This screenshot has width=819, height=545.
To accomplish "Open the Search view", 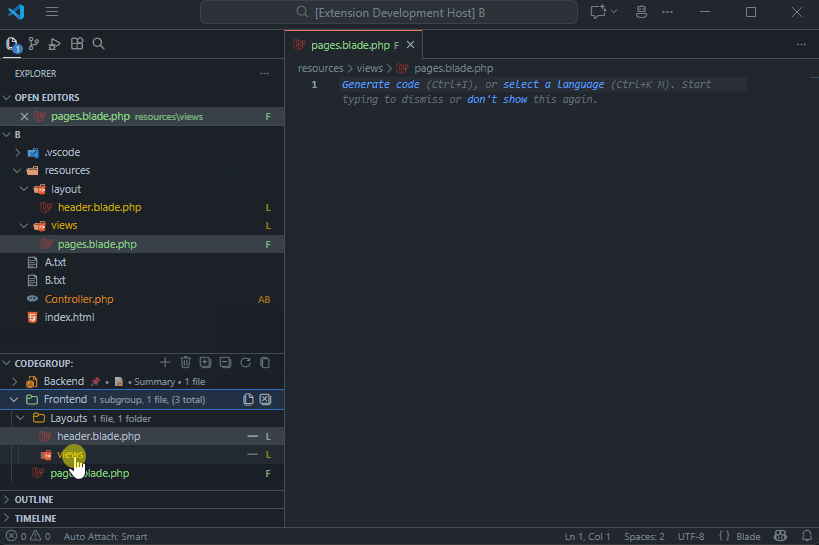I will click(98, 44).
